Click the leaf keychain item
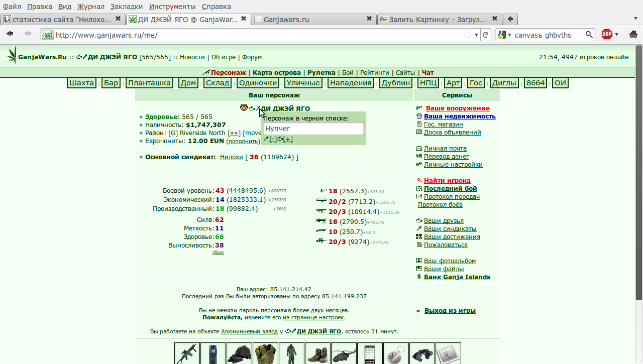The height and width of the screenshot is (364, 643). click(x=396, y=353)
